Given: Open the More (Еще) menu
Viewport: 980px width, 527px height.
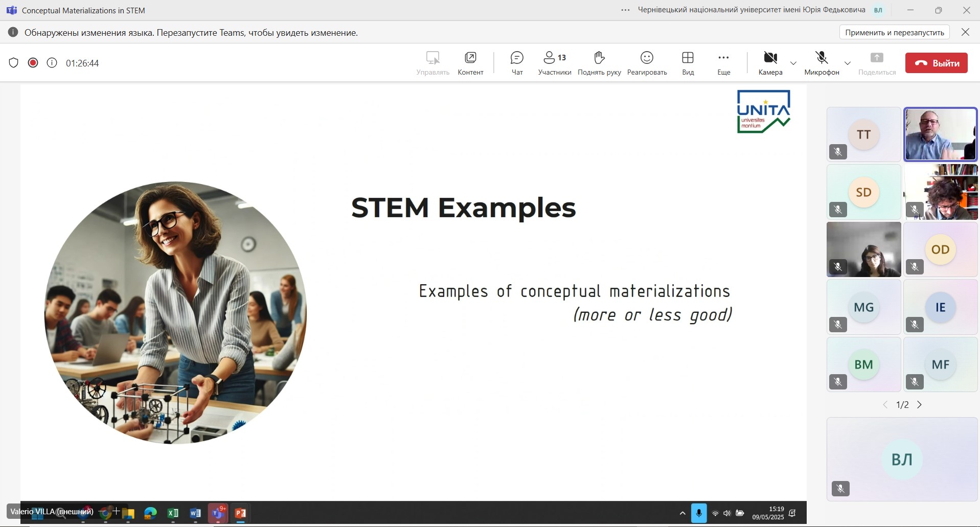Looking at the screenshot, I should click(x=724, y=63).
